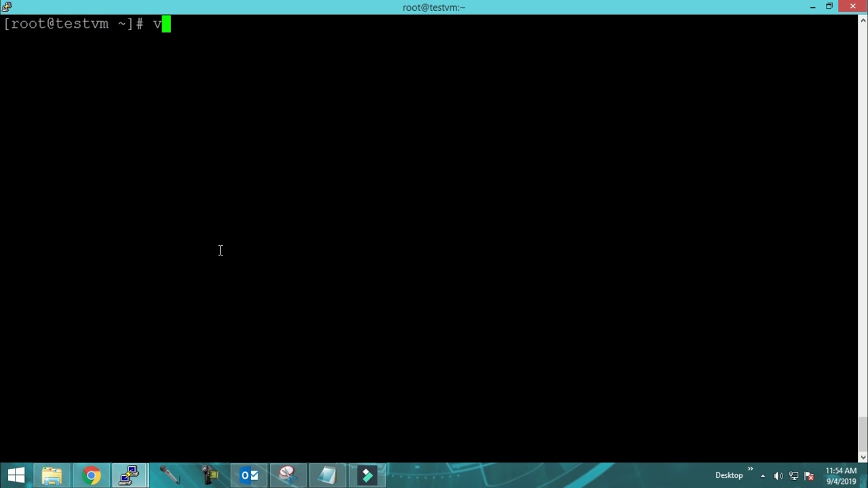Launch Google Chrome from the taskbar
Viewport: 868px width, 488px height.
(92, 475)
